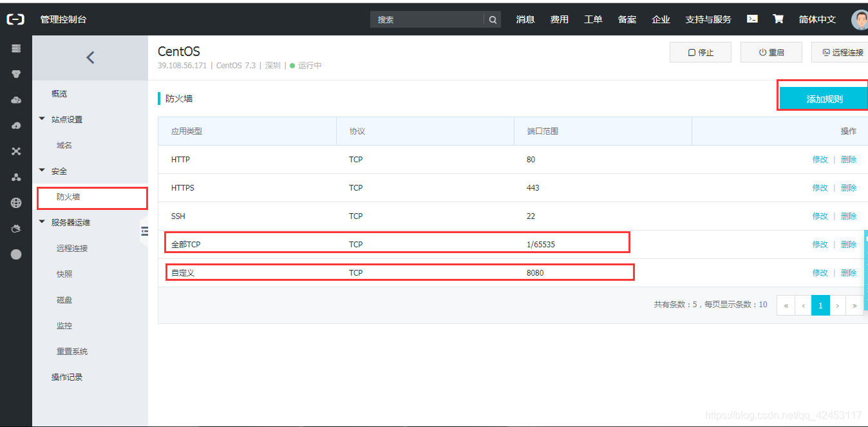The width and height of the screenshot is (868, 427).
Task: Click 删除 for the 8080 rule
Action: pyautogui.click(x=849, y=272)
